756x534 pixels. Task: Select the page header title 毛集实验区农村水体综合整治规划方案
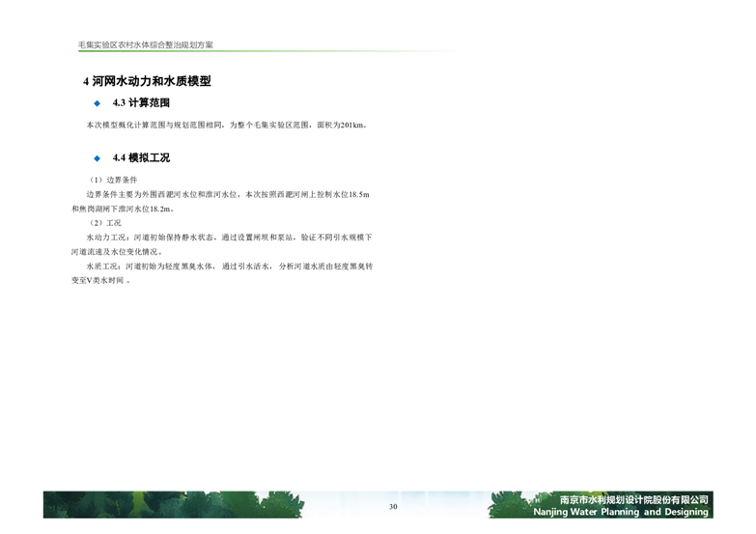pyautogui.click(x=146, y=44)
